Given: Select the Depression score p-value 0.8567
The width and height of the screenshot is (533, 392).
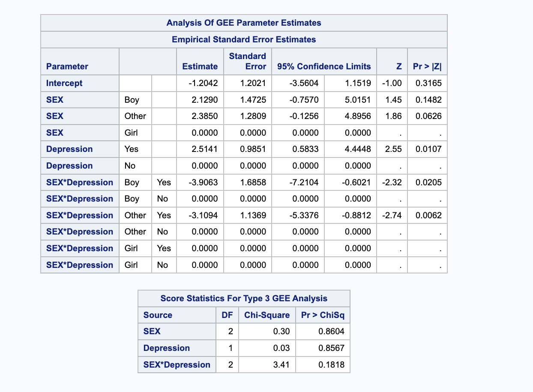Looking at the screenshot, I should (332, 348).
